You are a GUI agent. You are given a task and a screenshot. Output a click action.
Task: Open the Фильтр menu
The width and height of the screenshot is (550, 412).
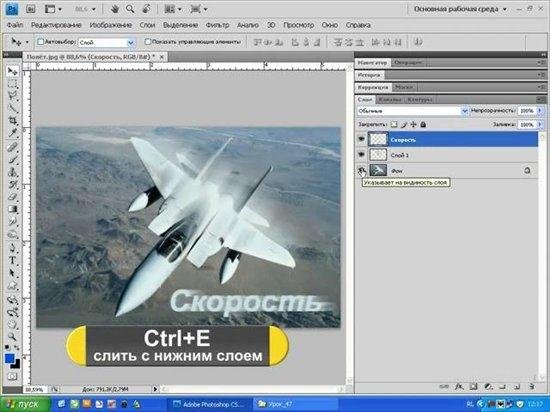click(x=217, y=25)
